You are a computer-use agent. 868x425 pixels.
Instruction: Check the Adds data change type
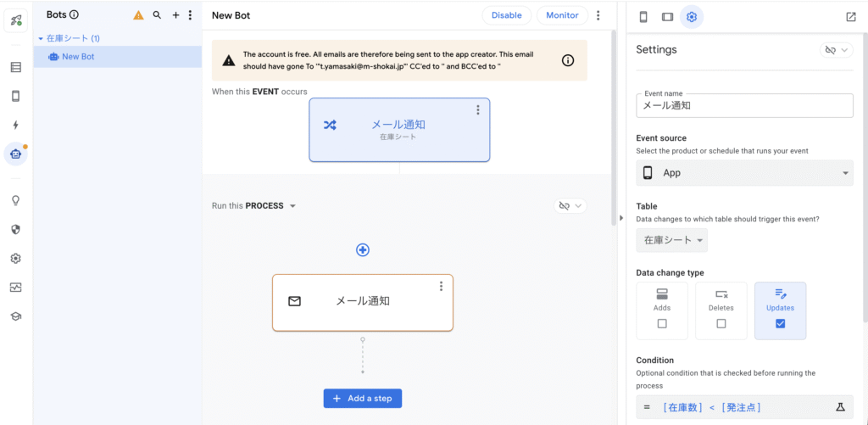[662, 323]
